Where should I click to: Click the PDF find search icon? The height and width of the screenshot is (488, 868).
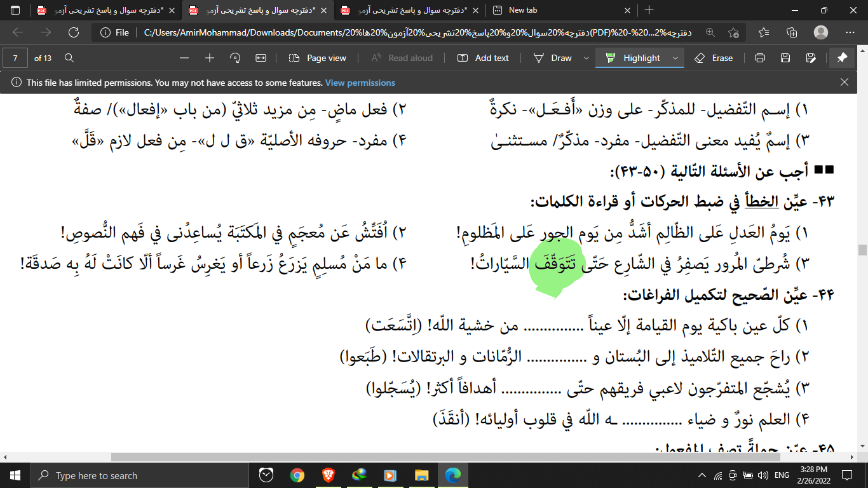(x=69, y=58)
